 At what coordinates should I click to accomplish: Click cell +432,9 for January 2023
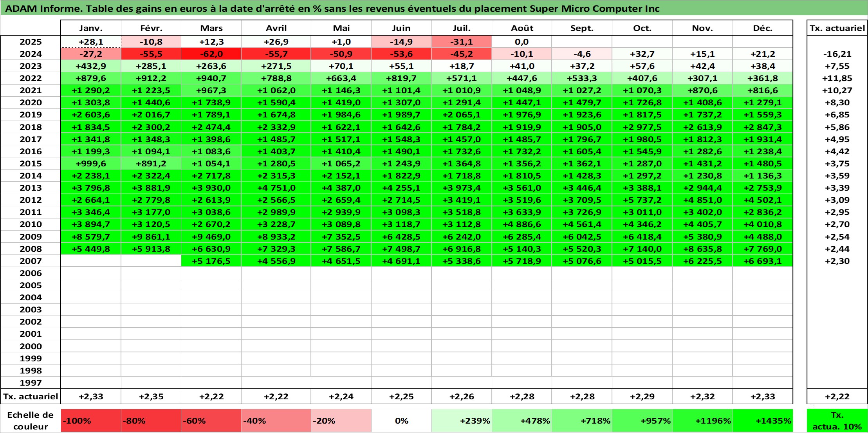click(91, 66)
